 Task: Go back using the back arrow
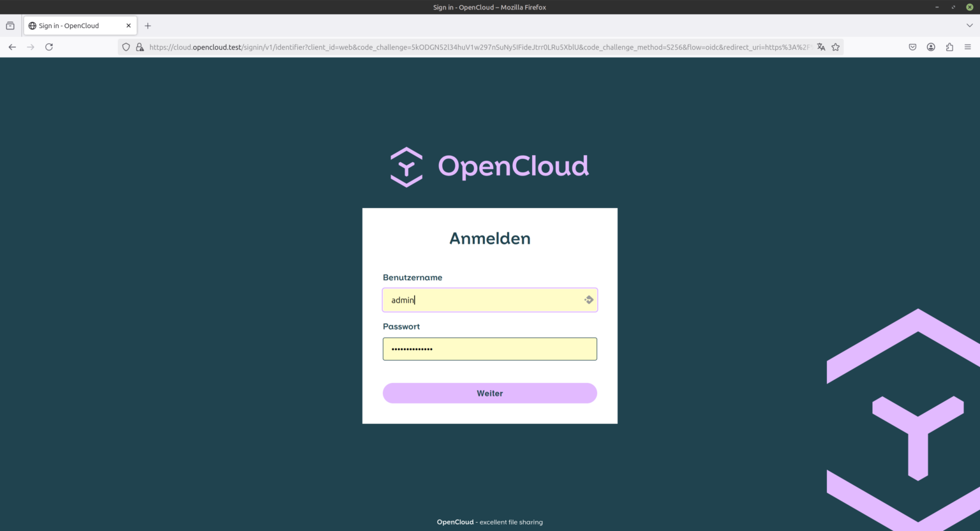point(12,47)
